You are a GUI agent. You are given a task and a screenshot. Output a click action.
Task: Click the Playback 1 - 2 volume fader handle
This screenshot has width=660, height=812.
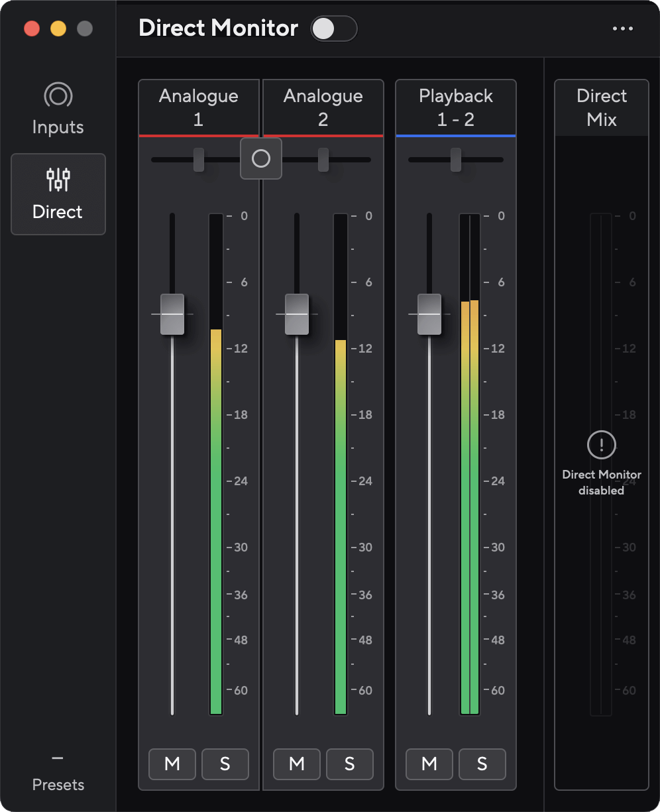[x=429, y=314]
